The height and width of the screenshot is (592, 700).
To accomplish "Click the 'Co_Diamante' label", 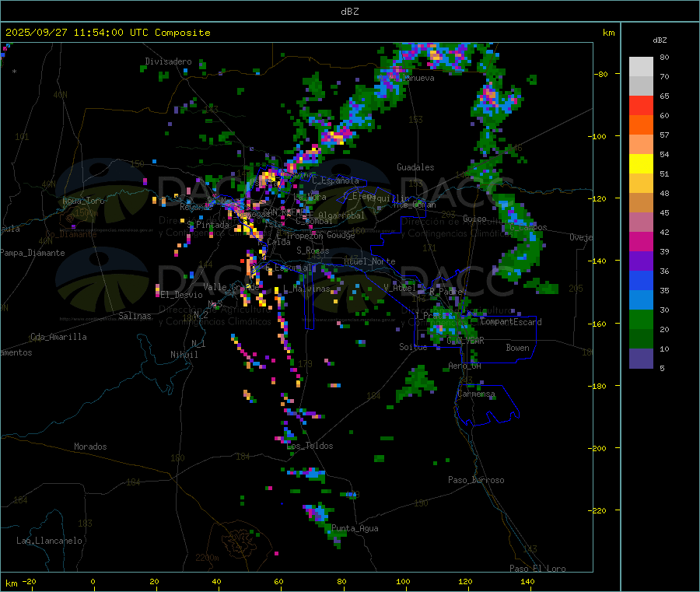I will [x=71, y=234].
